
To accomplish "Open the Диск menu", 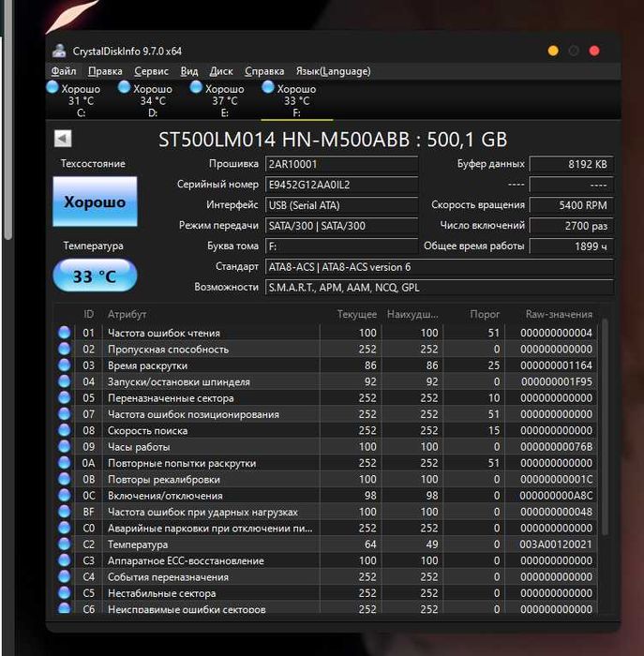I will (221, 71).
